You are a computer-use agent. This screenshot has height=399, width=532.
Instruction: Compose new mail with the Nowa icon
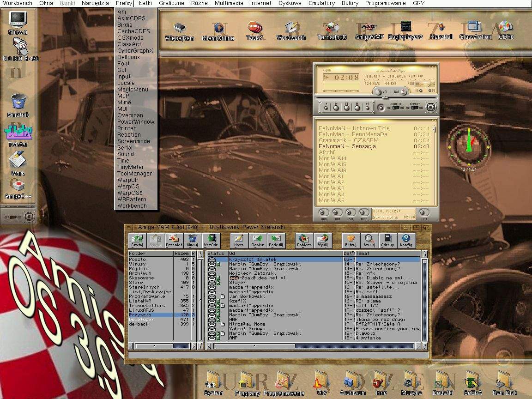tap(239, 241)
